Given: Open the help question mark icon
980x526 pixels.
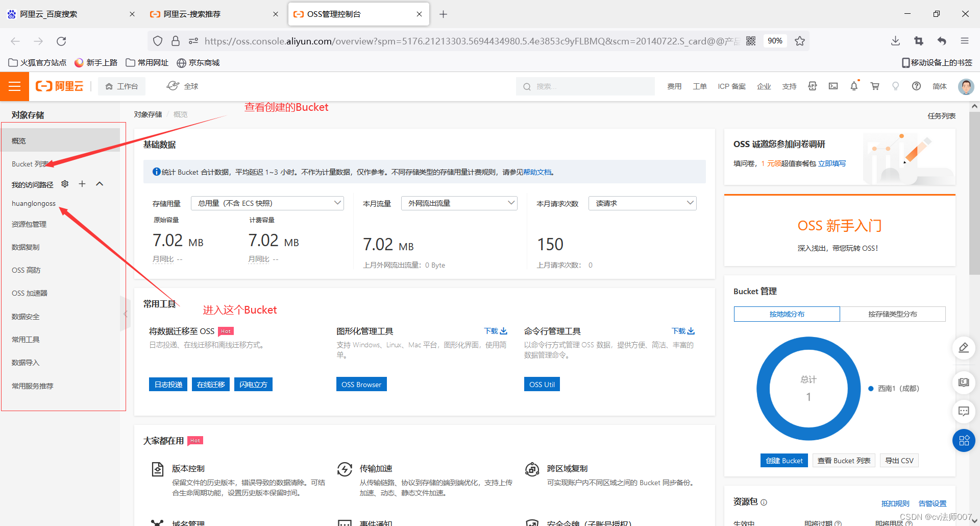Looking at the screenshot, I should click(916, 86).
